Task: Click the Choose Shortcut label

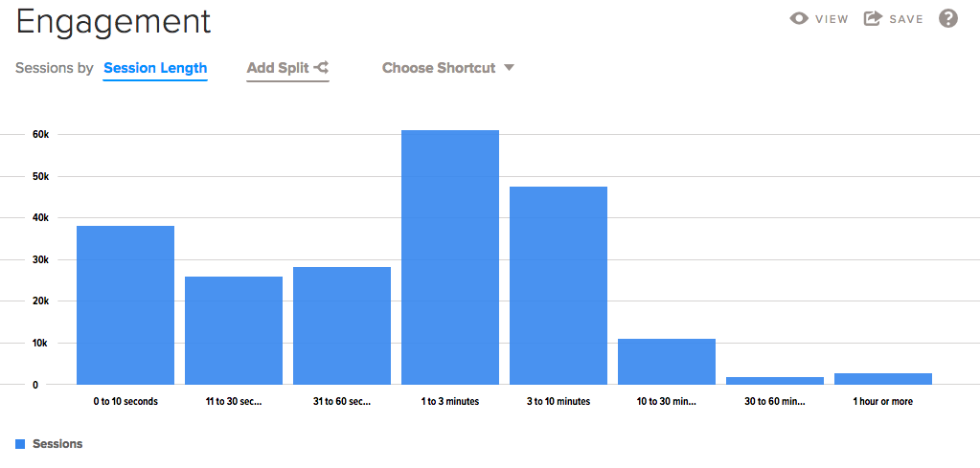Action: point(439,68)
